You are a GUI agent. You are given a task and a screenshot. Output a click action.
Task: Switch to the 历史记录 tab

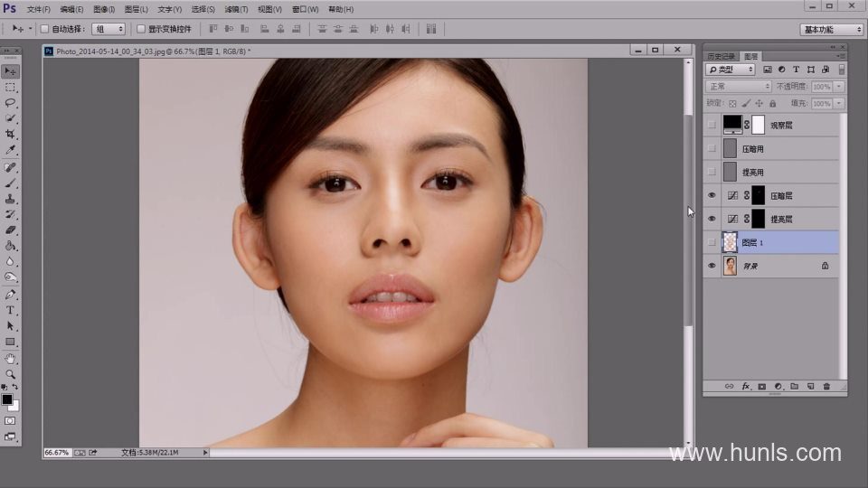coord(722,56)
